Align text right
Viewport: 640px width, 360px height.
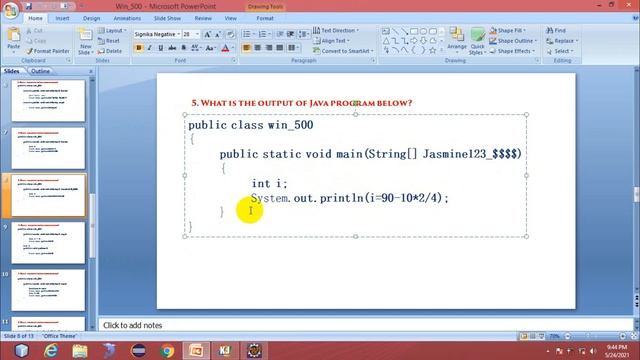[269, 48]
